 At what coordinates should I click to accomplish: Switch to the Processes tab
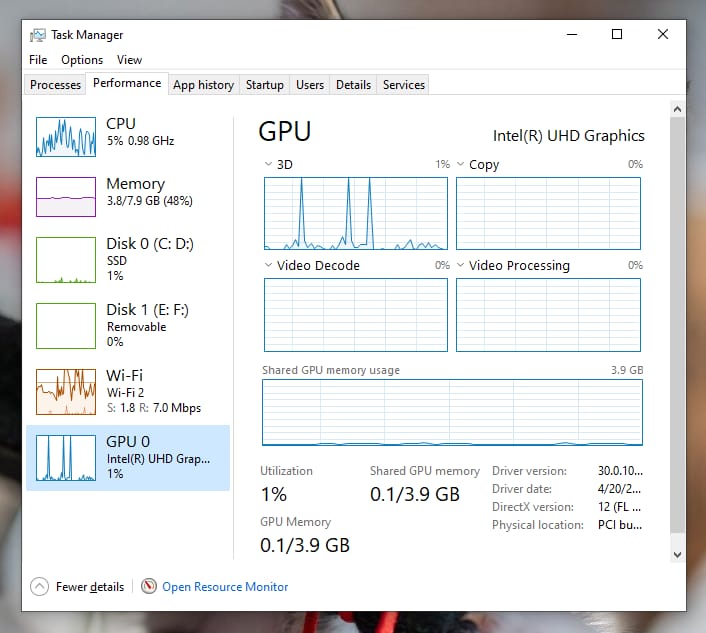tap(55, 85)
